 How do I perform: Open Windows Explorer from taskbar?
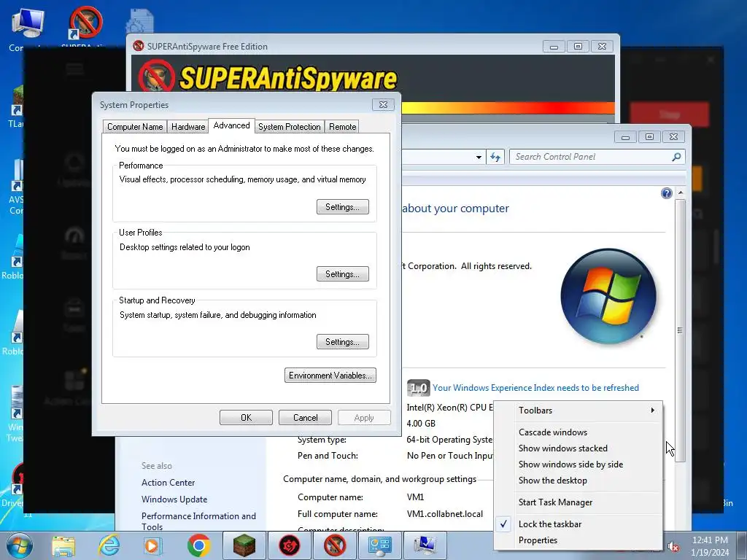pyautogui.click(x=64, y=545)
